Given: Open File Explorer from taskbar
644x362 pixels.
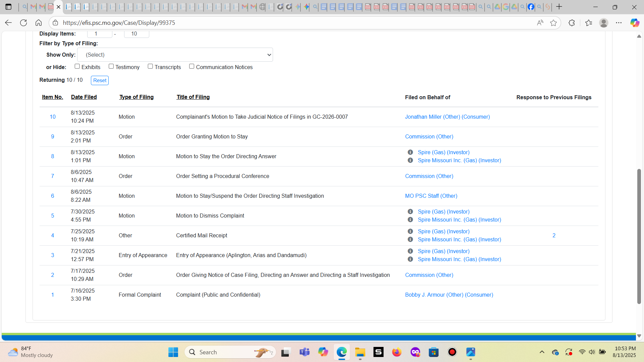Looking at the screenshot, I should 360,352.
